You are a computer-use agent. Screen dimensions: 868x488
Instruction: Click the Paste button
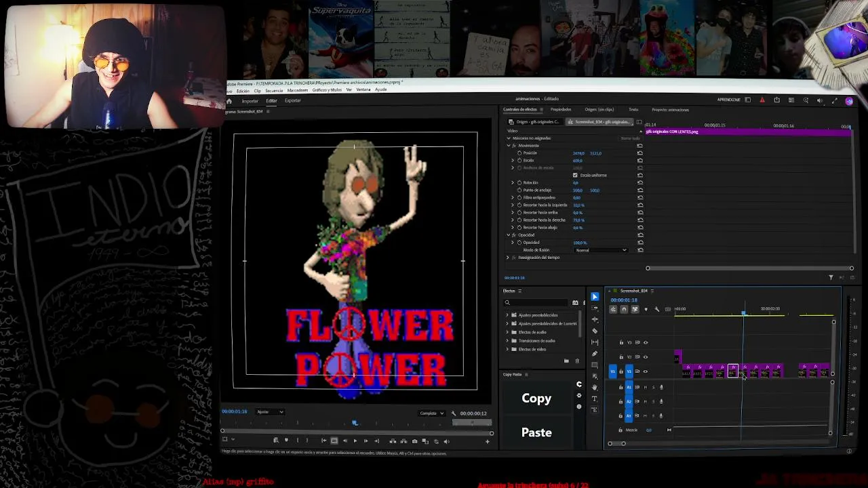click(x=536, y=432)
